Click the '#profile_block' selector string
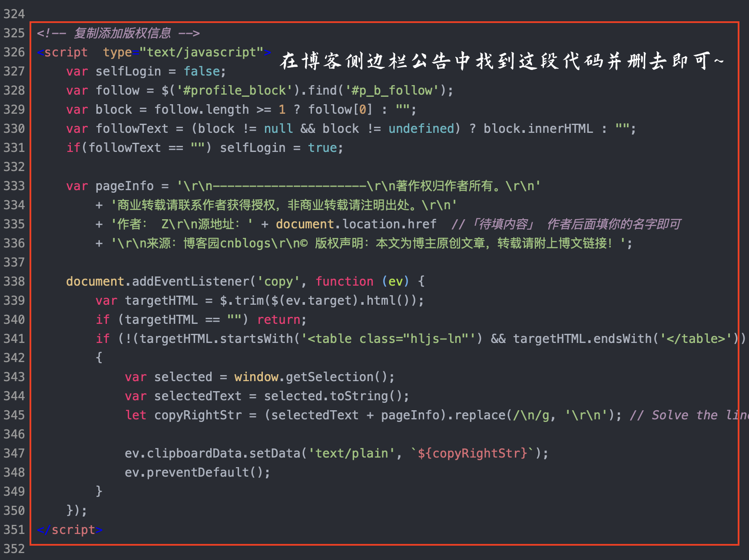This screenshot has width=749, height=560. [x=235, y=90]
